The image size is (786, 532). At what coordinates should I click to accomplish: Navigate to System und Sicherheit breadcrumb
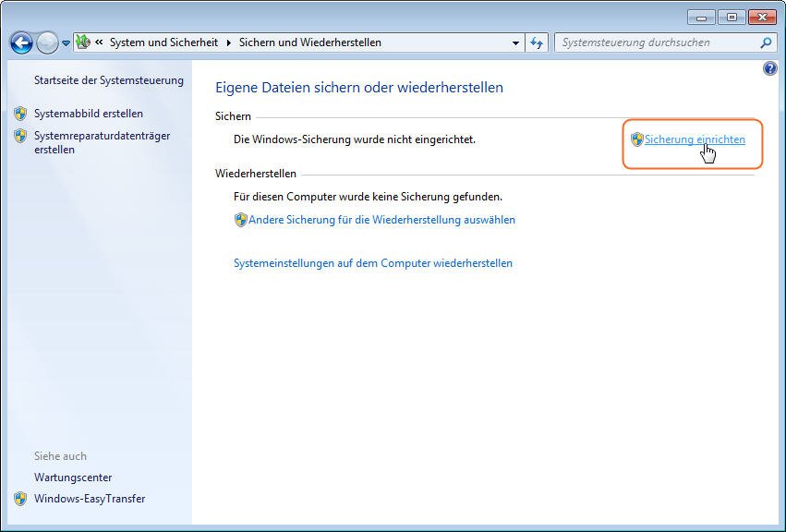click(163, 42)
